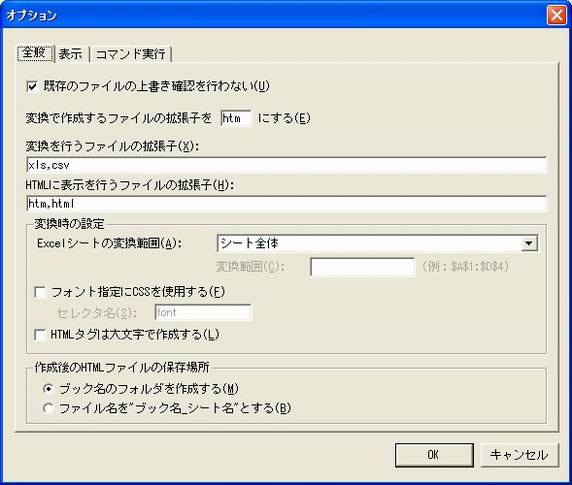Enable HTMLタグは大文字で作成する checkbox
The image size is (572, 485).
coord(40,335)
